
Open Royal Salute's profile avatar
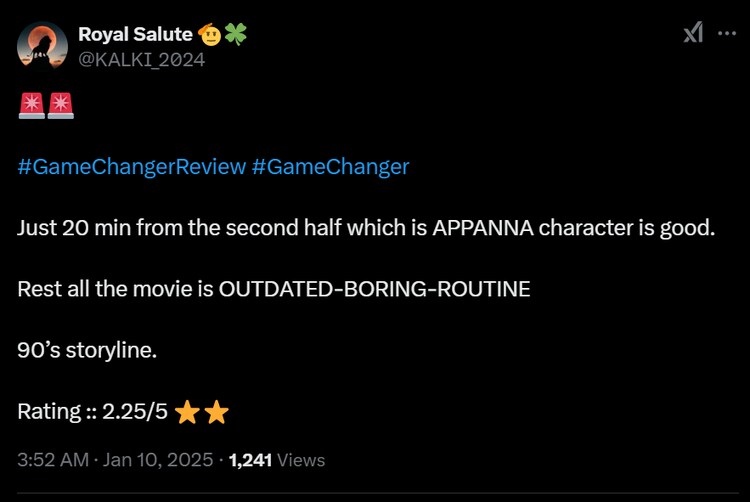pos(42,47)
